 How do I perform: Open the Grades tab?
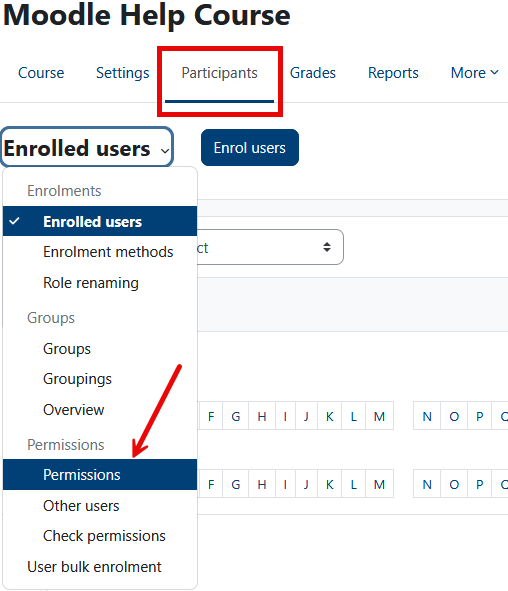click(x=312, y=73)
